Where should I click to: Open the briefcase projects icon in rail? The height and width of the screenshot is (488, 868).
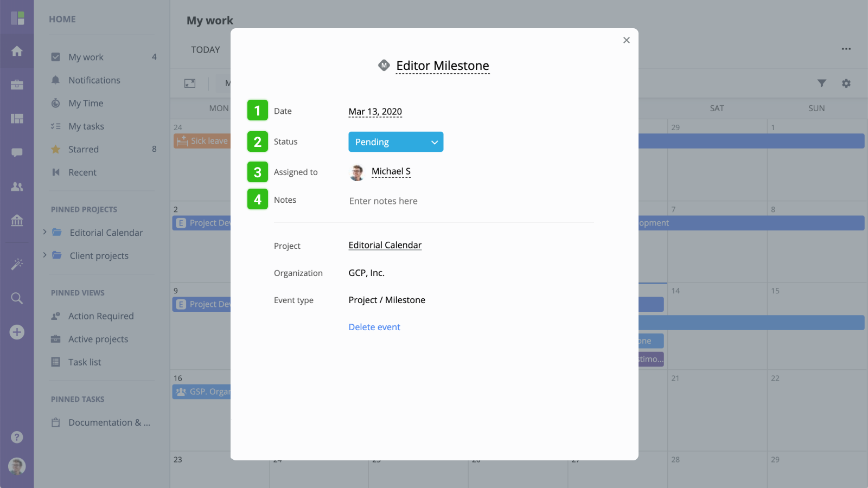coord(17,85)
